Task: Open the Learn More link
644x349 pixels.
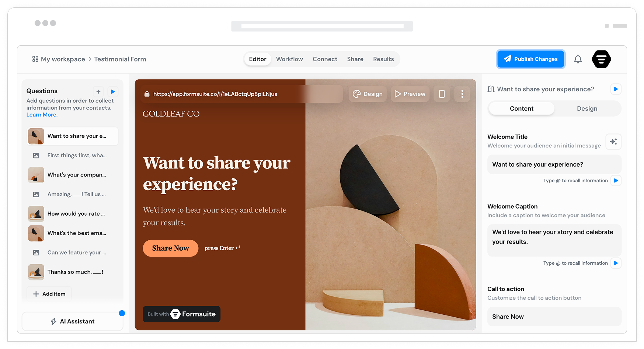Action: [42, 115]
